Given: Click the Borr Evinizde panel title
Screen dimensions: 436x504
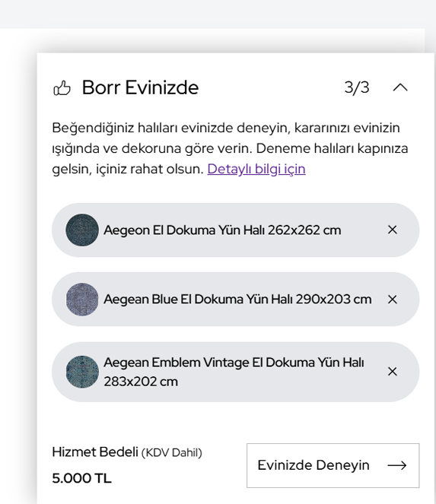Looking at the screenshot, I should coord(140,87).
